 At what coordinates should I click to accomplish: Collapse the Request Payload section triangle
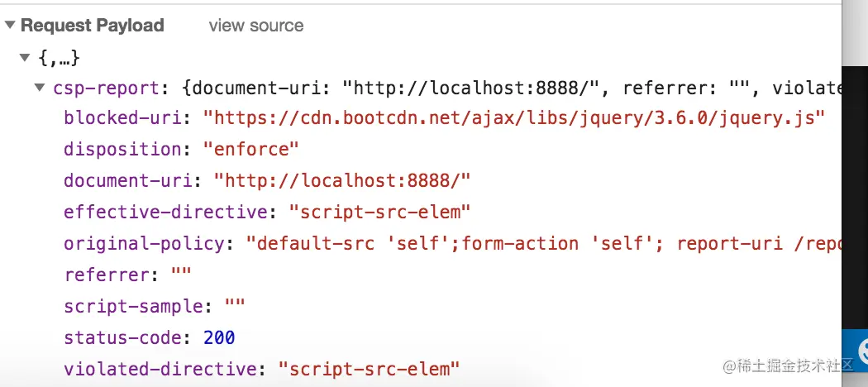(10, 25)
